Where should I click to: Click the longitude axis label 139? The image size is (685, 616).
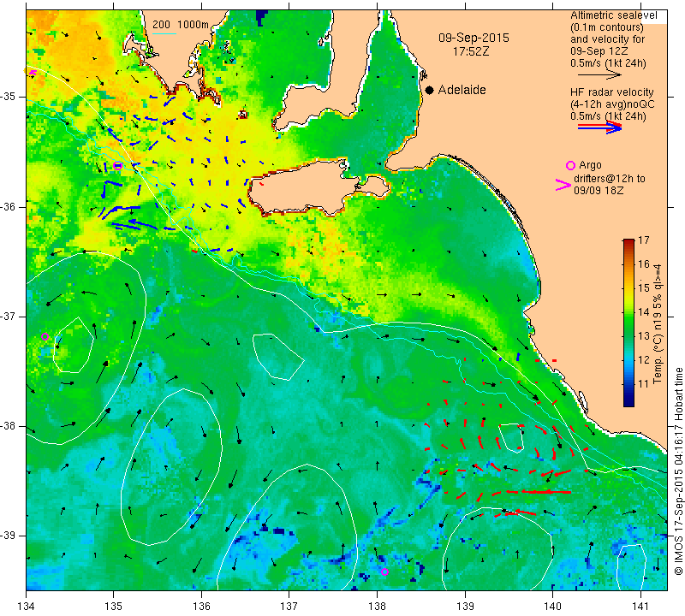465,607
